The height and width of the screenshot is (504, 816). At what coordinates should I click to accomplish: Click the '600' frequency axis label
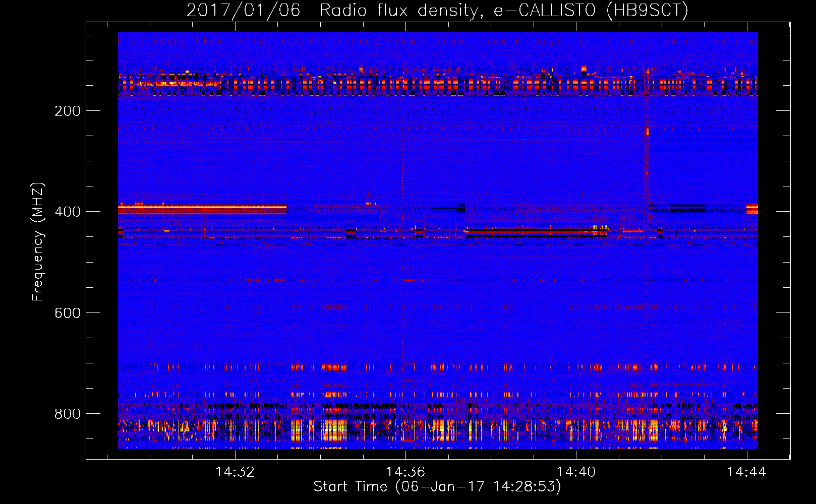pos(68,313)
